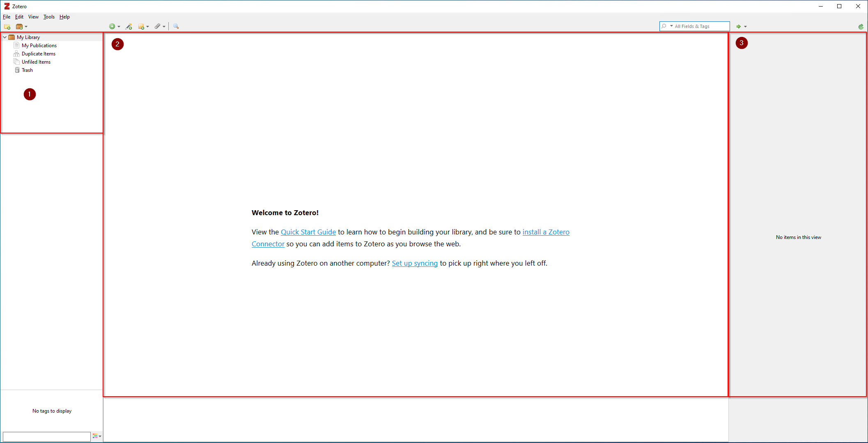868x443 pixels.
Task: Click the New Collection folder icon
Action: [x=7, y=27]
